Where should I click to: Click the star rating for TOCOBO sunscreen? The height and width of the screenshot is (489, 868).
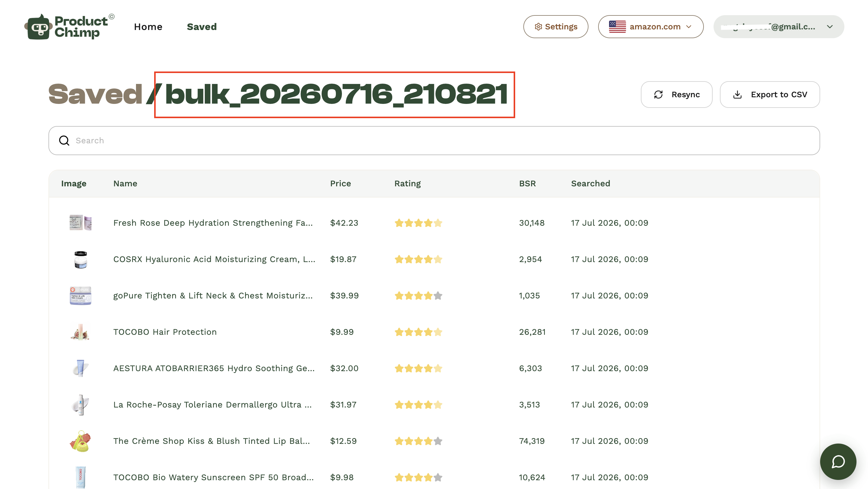pos(418,477)
